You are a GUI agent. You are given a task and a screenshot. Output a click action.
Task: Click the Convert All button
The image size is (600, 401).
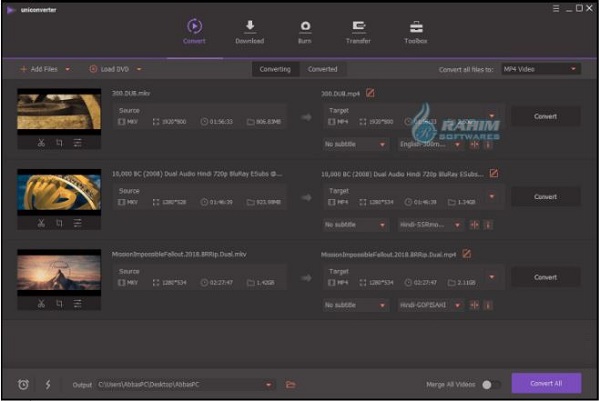click(x=546, y=383)
